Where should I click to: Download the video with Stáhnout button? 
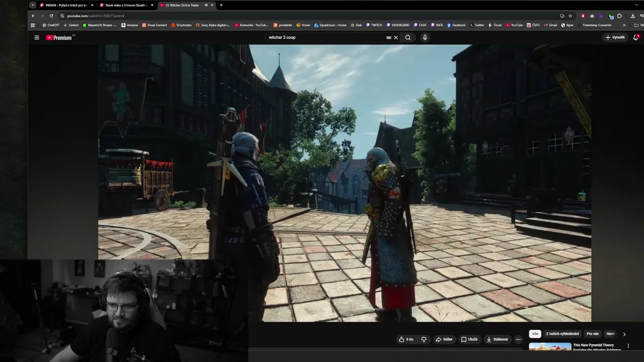pyautogui.click(x=497, y=339)
